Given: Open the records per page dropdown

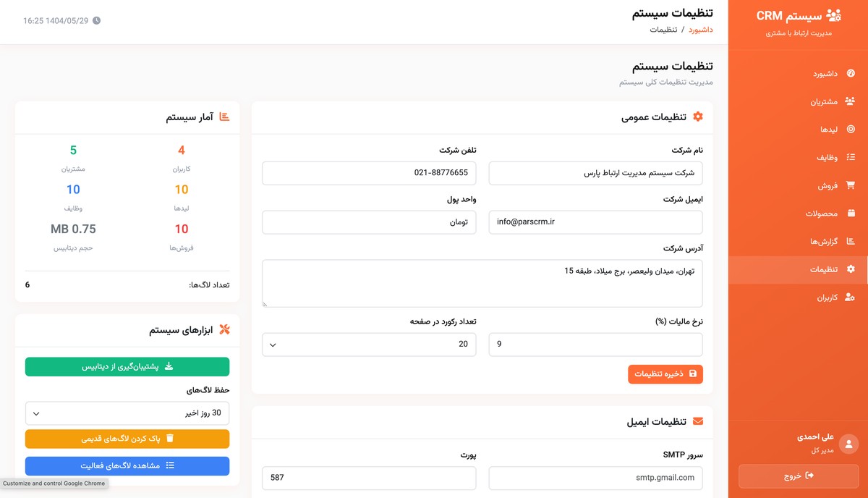Looking at the screenshot, I should point(369,345).
